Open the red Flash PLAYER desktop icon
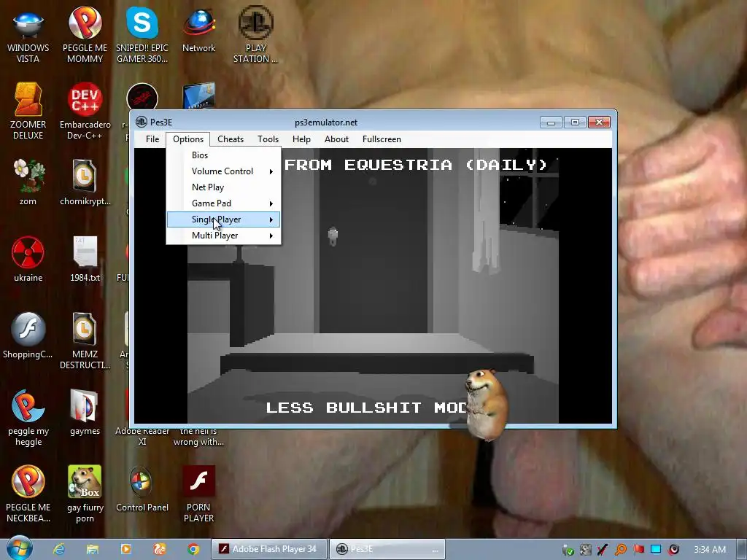Screen dimensions: 747x560 coord(198,495)
